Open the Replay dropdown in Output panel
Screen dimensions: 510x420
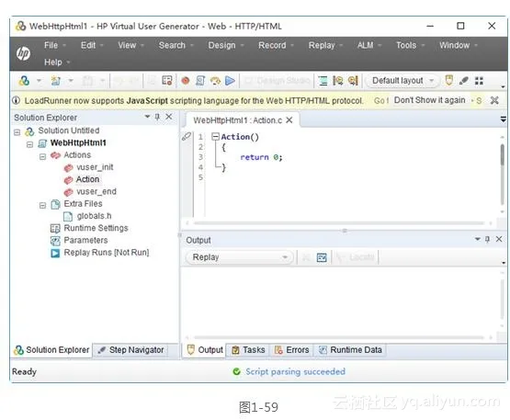point(240,257)
